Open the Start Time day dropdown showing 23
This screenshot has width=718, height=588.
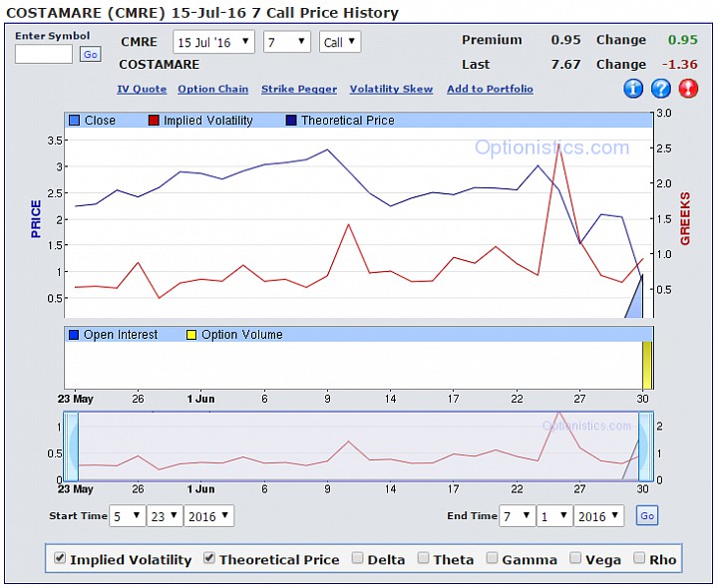[165, 516]
